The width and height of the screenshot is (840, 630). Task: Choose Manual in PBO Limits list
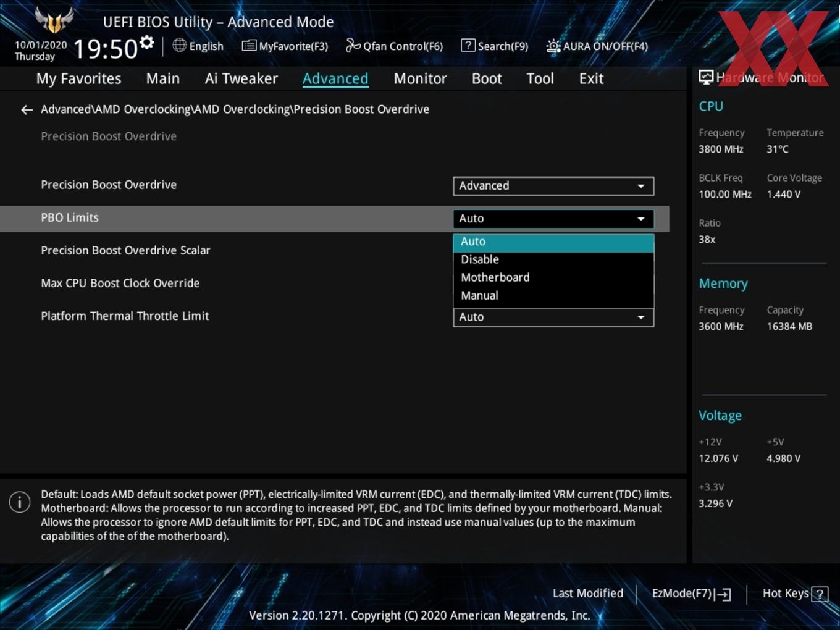[553, 296]
